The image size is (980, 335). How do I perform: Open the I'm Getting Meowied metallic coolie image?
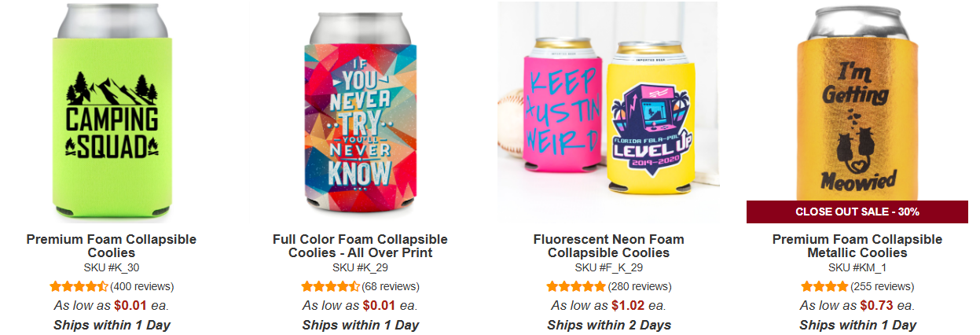coord(857,111)
